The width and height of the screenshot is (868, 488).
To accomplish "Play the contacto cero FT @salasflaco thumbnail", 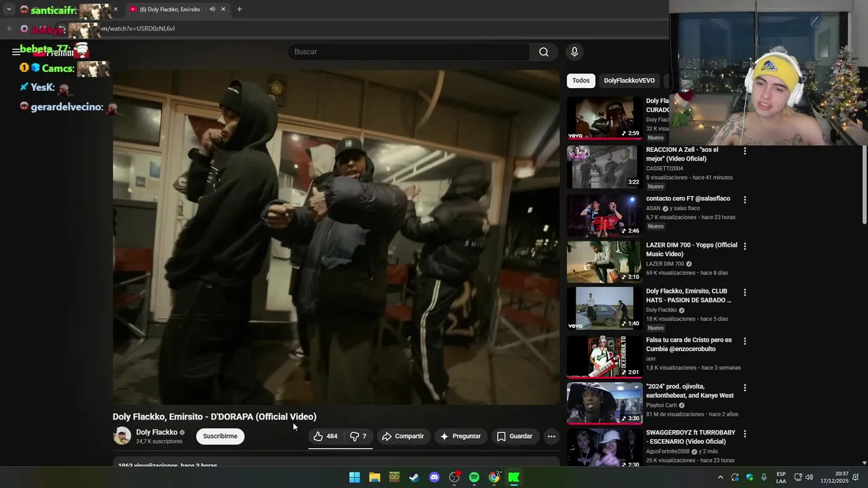I will coord(604,216).
